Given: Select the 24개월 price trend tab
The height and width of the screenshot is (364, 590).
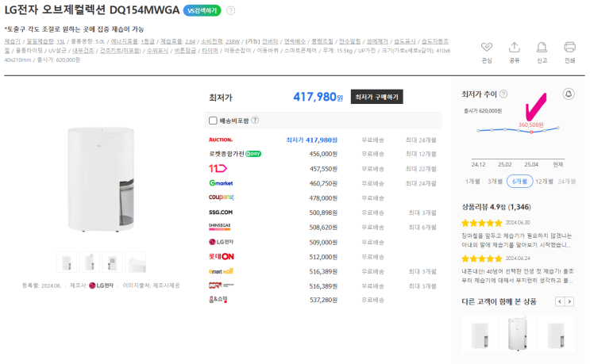Looking at the screenshot, I should [566, 182].
